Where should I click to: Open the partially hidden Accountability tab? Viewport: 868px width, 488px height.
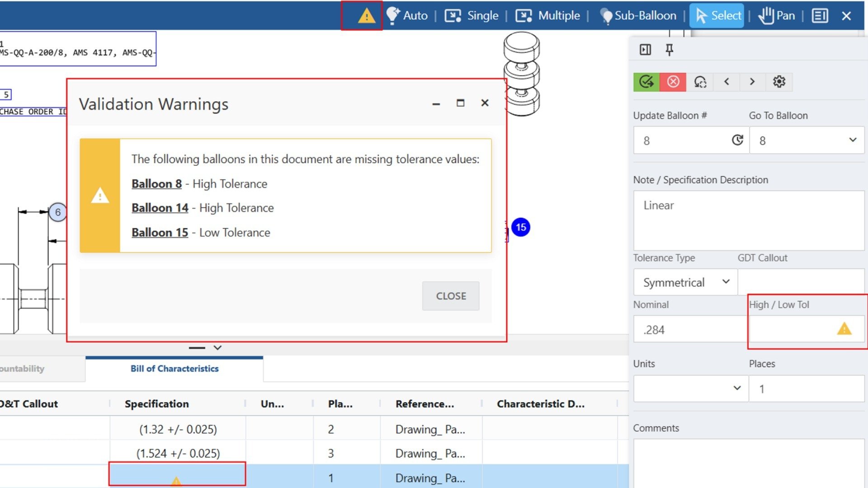tap(27, 369)
